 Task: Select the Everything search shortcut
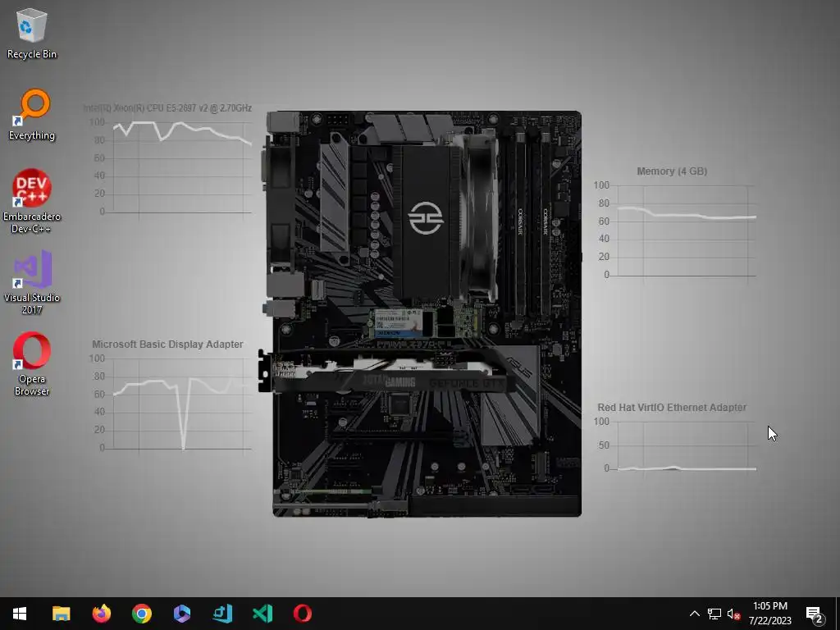pos(32,115)
